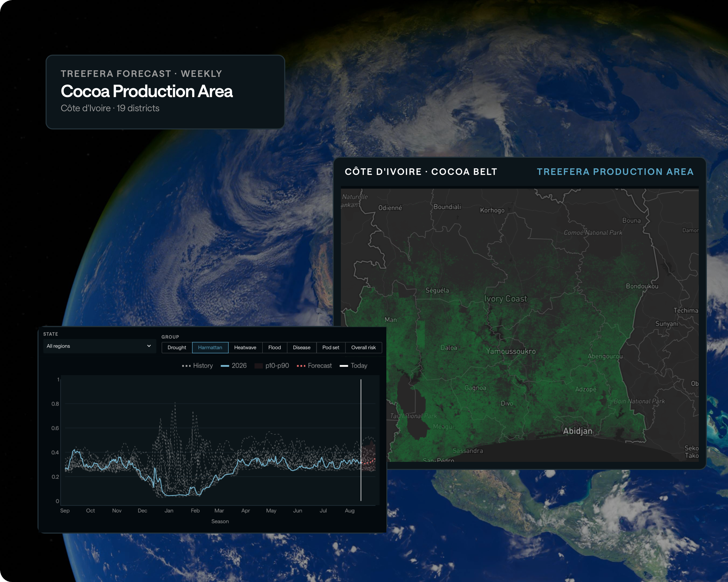Switch to the Harmattan group tab
The image size is (728, 582).
(x=210, y=347)
